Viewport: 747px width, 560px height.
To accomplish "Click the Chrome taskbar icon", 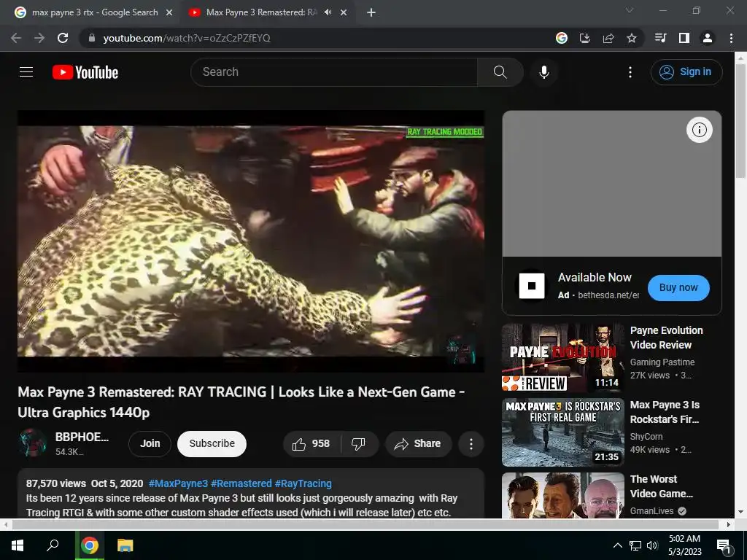I will click(x=89, y=545).
